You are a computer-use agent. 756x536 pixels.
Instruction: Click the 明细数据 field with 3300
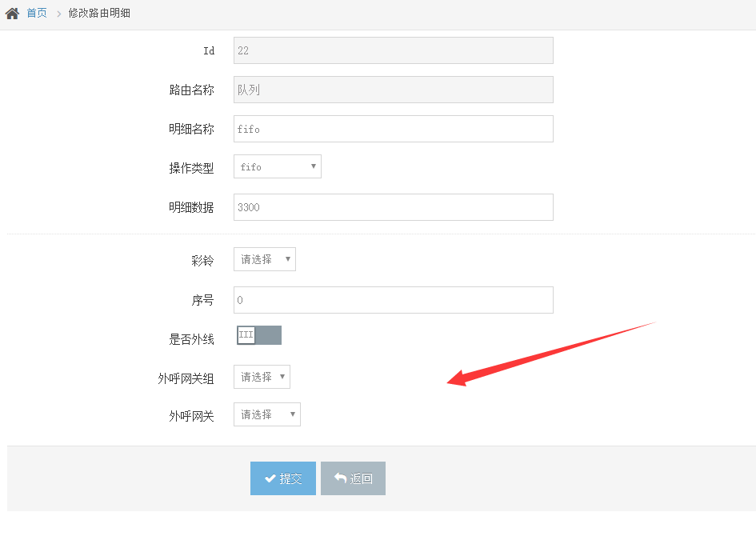393,207
